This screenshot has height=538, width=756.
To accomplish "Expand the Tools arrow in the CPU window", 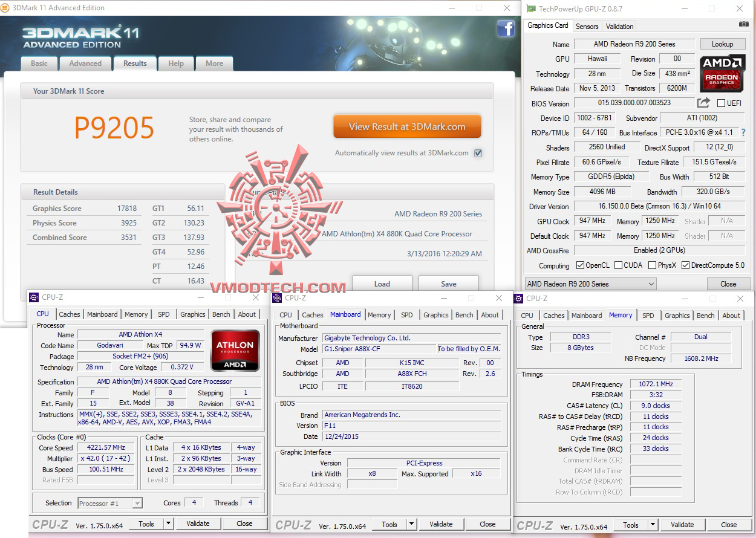I will pyautogui.click(x=168, y=523).
